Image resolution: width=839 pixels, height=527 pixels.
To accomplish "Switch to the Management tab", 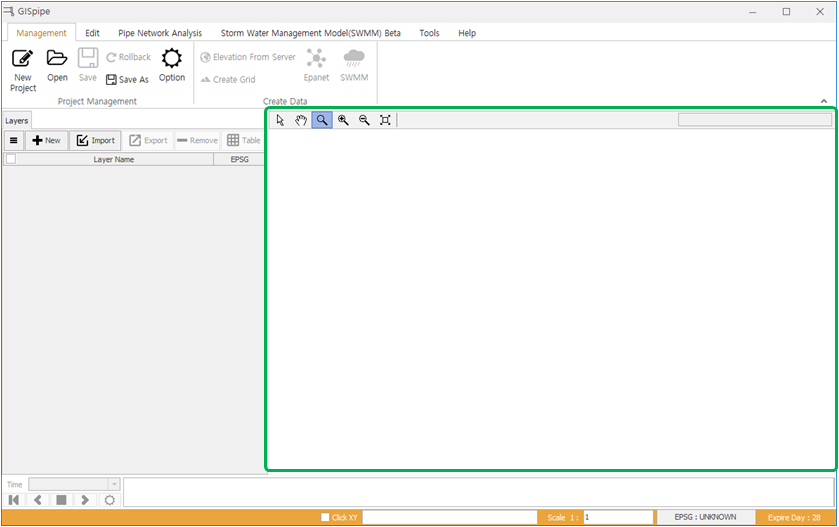I will [41, 33].
